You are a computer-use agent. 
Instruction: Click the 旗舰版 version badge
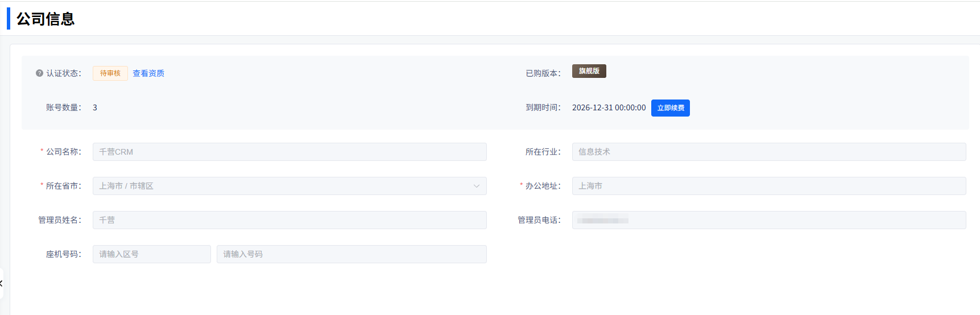(x=589, y=71)
